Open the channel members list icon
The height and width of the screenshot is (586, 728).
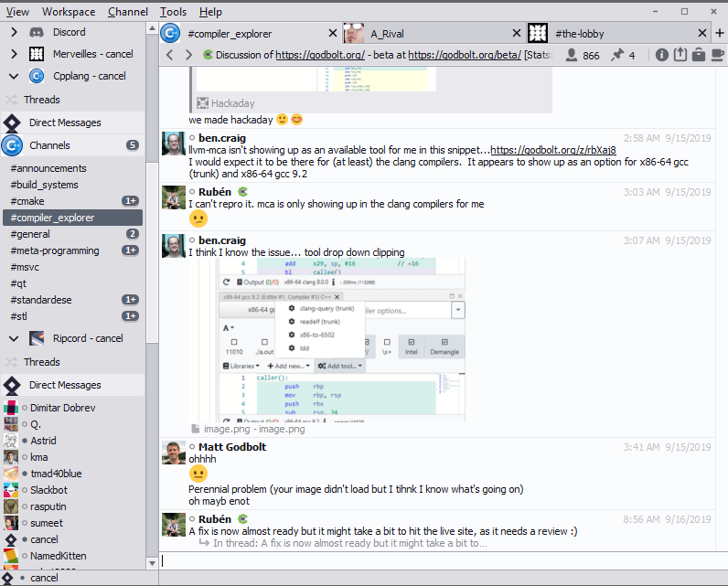[572, 55]
